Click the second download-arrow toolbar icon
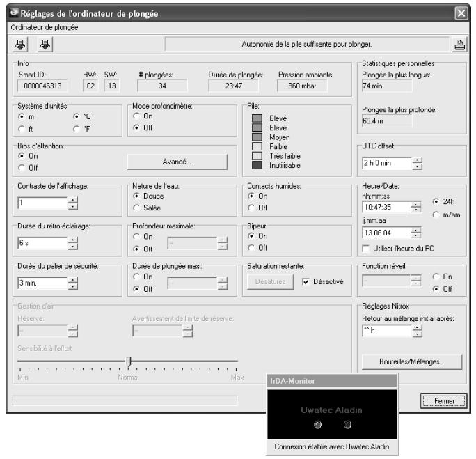The width and height of the screenshot is (476, 459). [45, 45]
